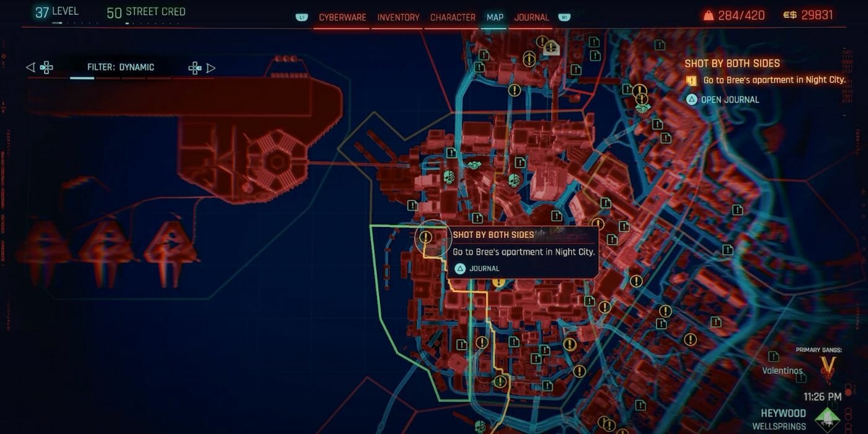
Task: Switch to the Cyberware tab
Action: pos(342,17)
